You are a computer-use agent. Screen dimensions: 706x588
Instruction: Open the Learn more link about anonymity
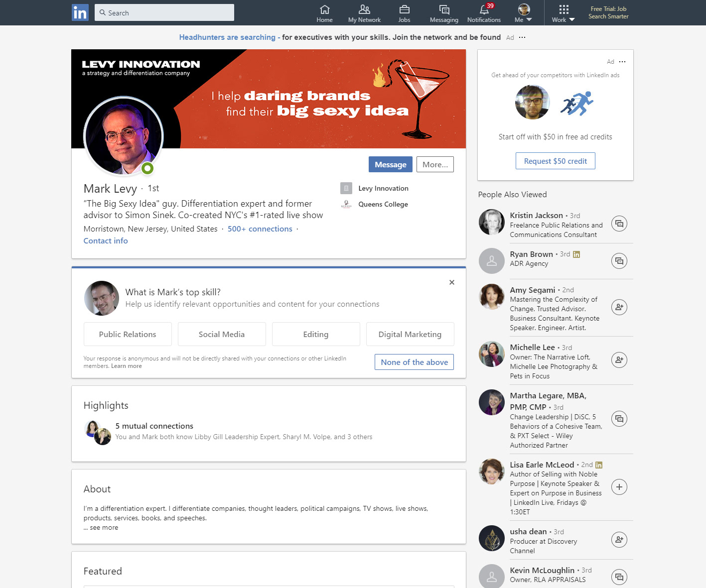pyautogui.click(x=127, y=366)
